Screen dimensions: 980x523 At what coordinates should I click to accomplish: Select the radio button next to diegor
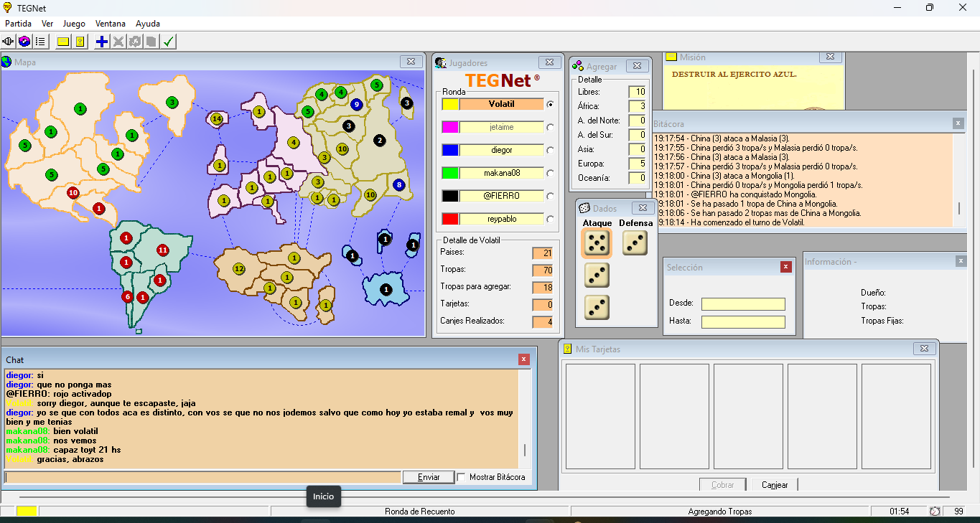tap(550, 151)
